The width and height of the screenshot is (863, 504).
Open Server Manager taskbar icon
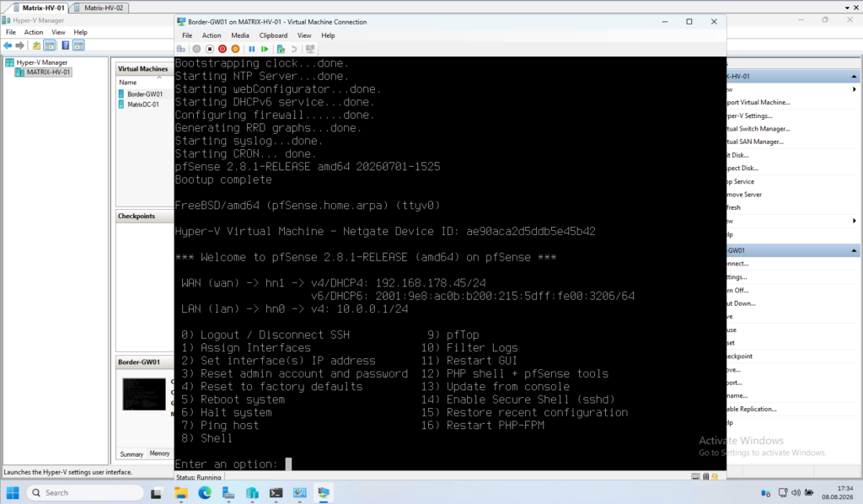click(x=228, y=493)
